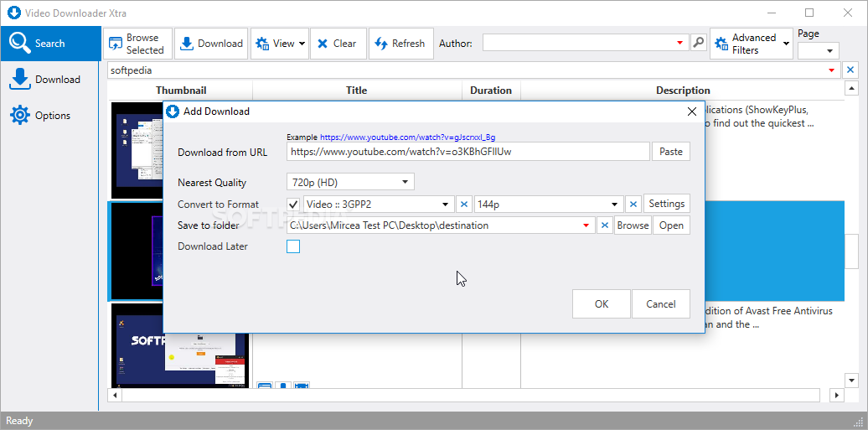The image size is (868, 430).
Task: Click the Browse folder button
Action: point(633,225)
